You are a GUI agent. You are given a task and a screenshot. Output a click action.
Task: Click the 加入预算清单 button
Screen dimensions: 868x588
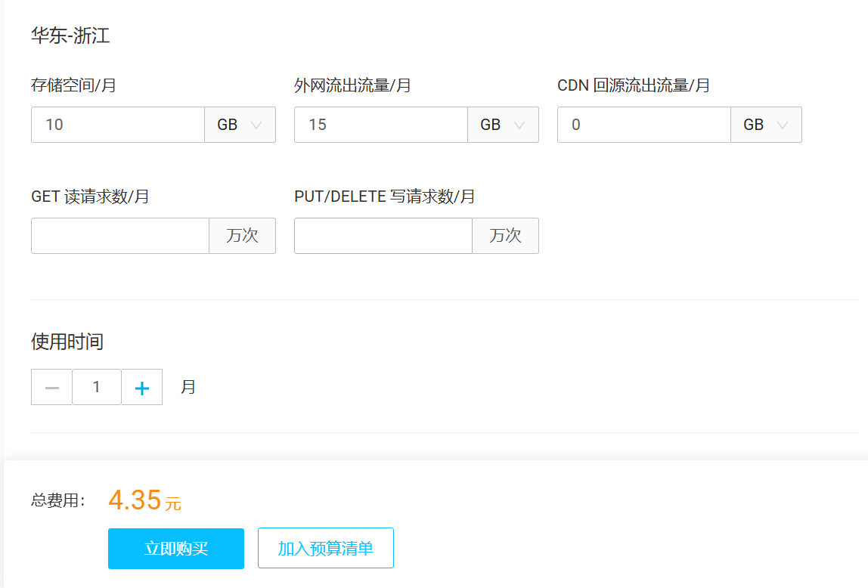(x=325, y=548)
